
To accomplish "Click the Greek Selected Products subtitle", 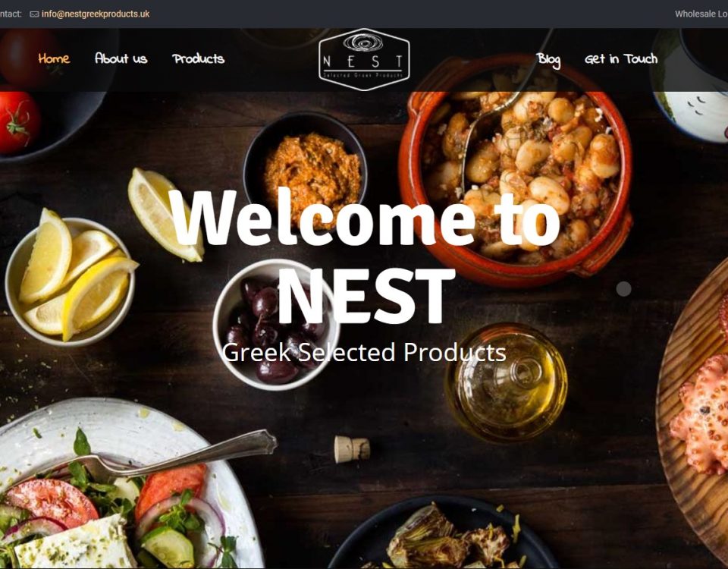I will 364,353.
